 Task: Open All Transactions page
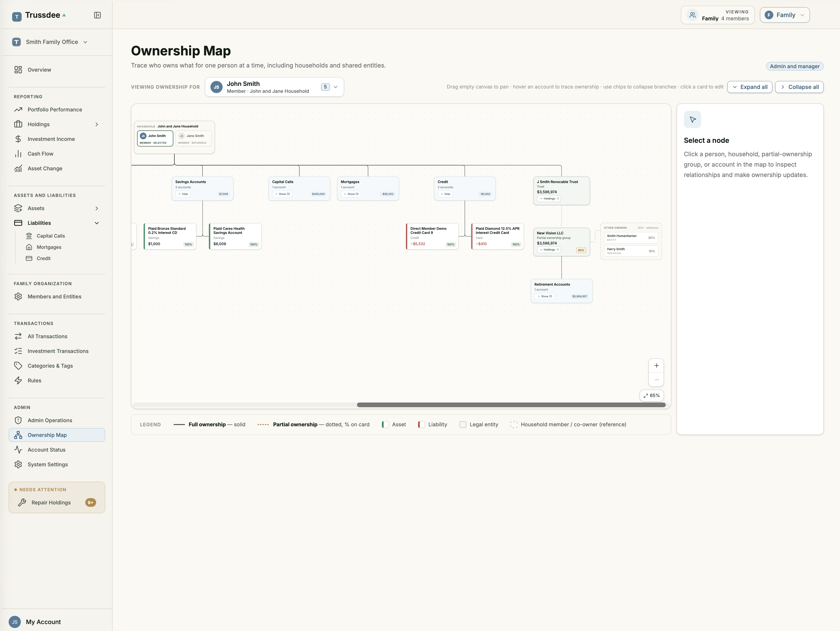[x=57, y=336]
